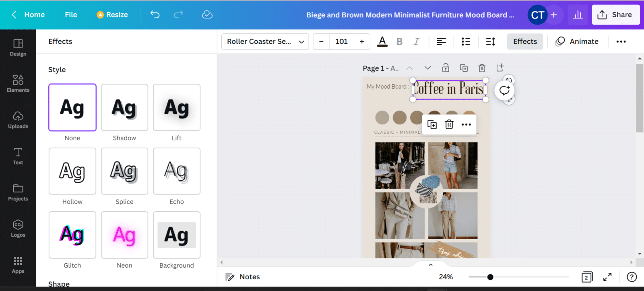Undo the last action
The height and width of the screenshot is (291, 644).
155,15
